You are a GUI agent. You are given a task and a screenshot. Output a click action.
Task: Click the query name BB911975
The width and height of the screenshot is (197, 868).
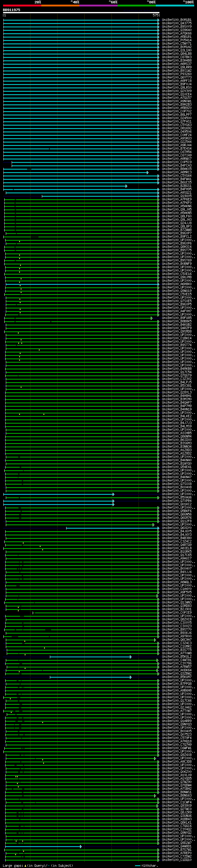point(11,10)
